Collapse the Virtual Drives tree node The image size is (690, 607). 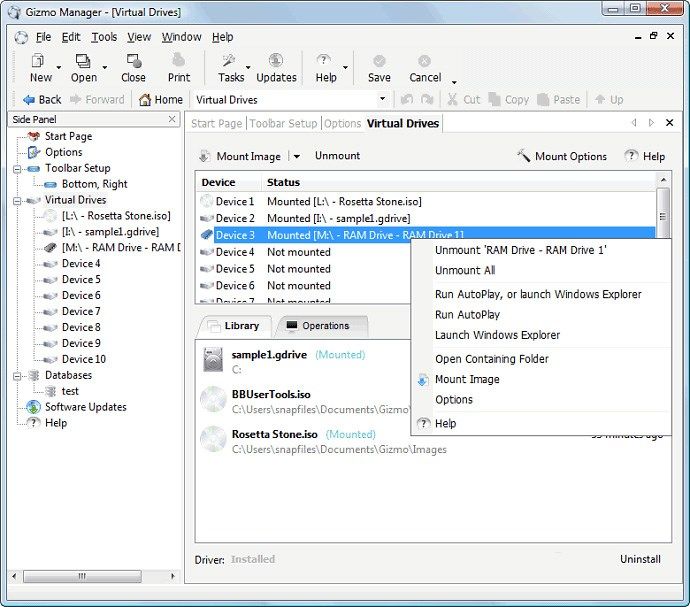pyautogui.click(x=17, y=201)
